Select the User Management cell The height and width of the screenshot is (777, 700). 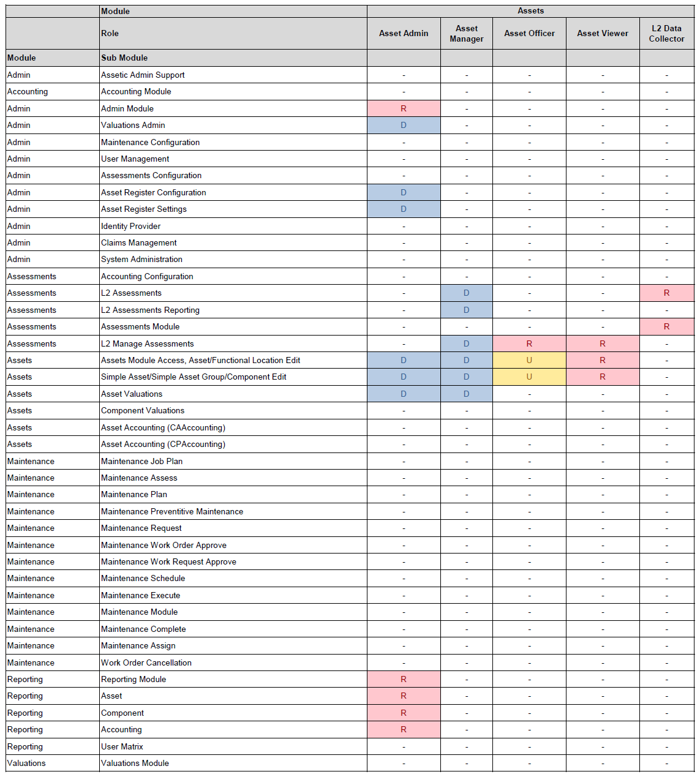[x=233, y=159]
